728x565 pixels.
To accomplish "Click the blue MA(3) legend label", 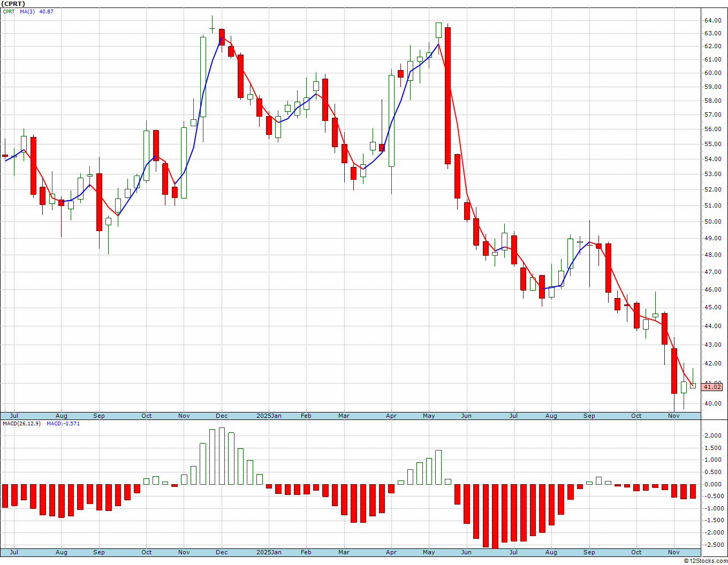I will (28, 11).
